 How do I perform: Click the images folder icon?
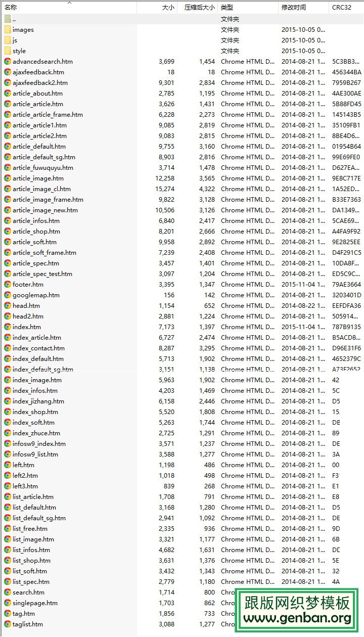[x=8, y=30]
